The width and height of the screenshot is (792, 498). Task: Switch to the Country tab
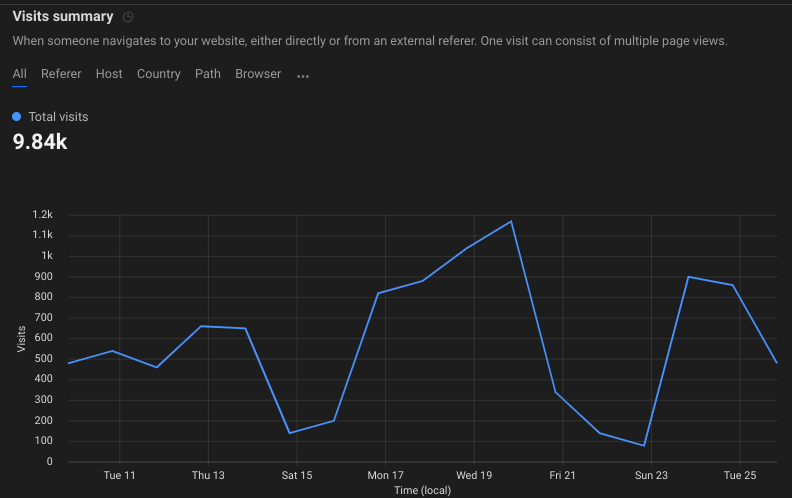[x=159, y=74]
